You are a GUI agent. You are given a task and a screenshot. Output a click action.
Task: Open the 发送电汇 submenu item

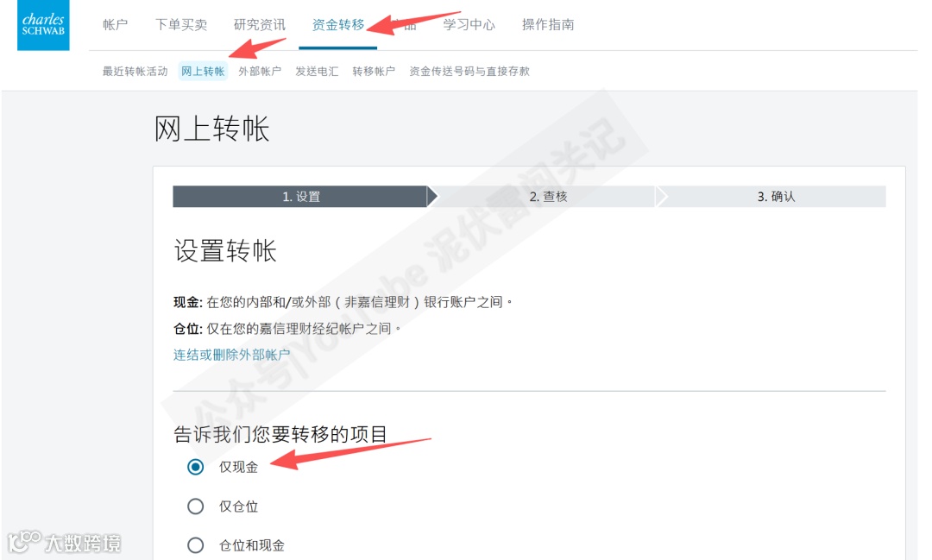coord(317,72)
